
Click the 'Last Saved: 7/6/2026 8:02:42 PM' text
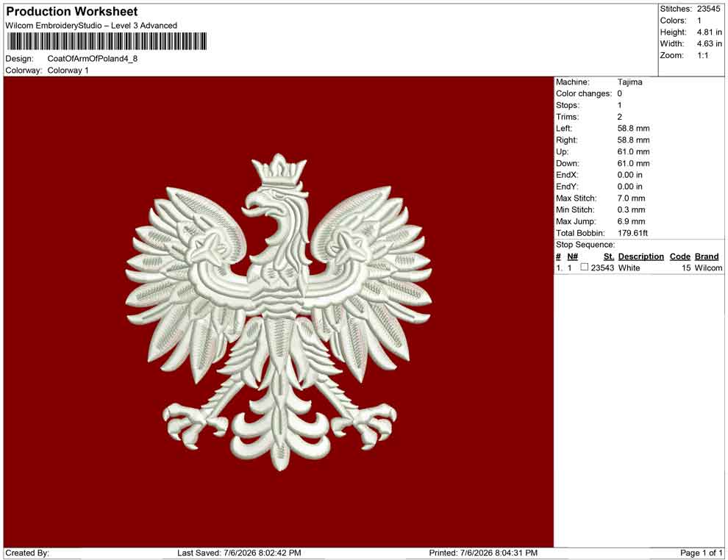click(239, 553)
